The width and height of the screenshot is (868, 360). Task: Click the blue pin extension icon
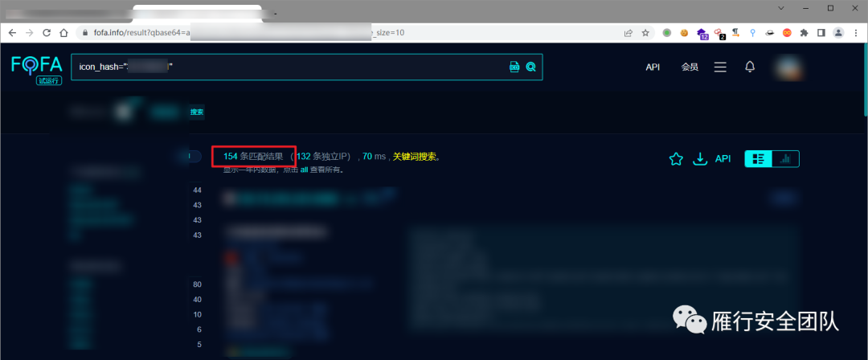pos(753,33)
